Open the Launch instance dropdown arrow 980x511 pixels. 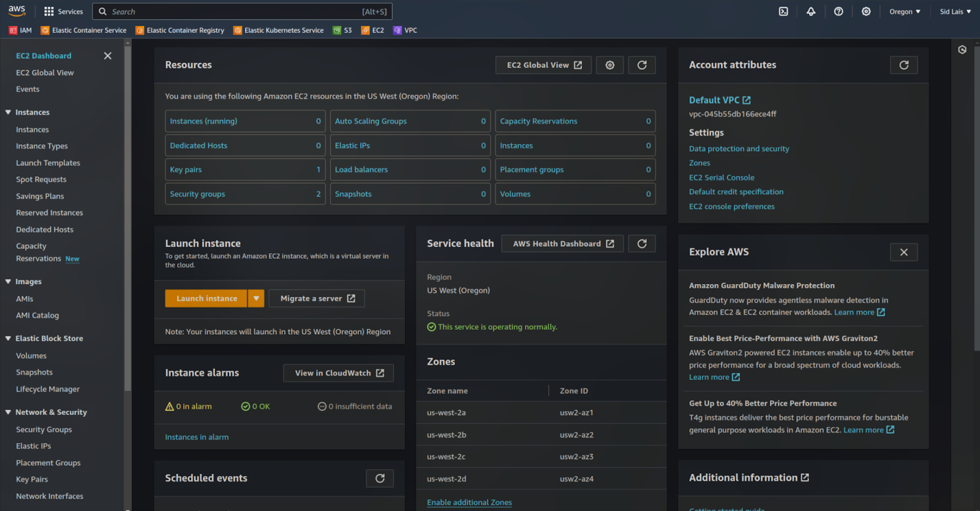(256, 299)
